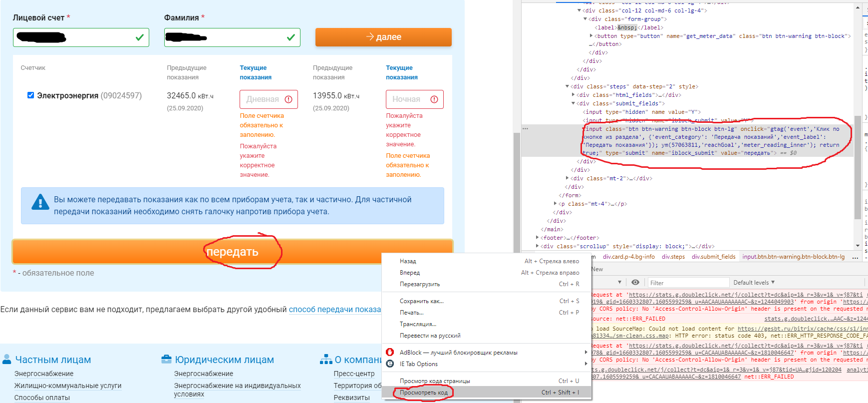Image resolution: width=868 pixels, height=403 pixels.
Task: Click the Лицевой счет input field
Action: [81, 37]
